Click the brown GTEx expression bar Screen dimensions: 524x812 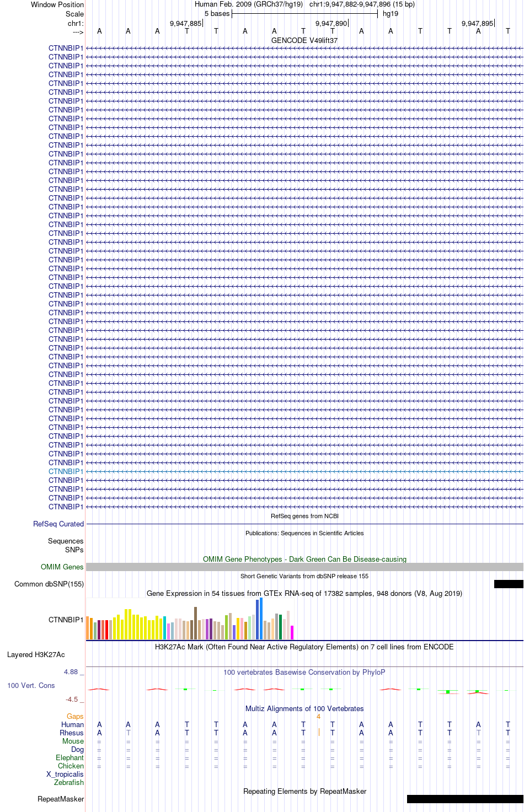click(x=195, y=623)
